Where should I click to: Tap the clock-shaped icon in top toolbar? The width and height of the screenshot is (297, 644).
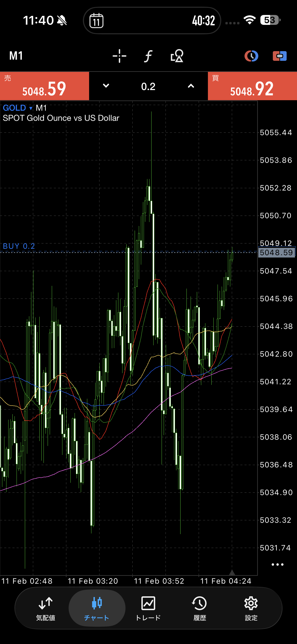(x=251, y=56)
